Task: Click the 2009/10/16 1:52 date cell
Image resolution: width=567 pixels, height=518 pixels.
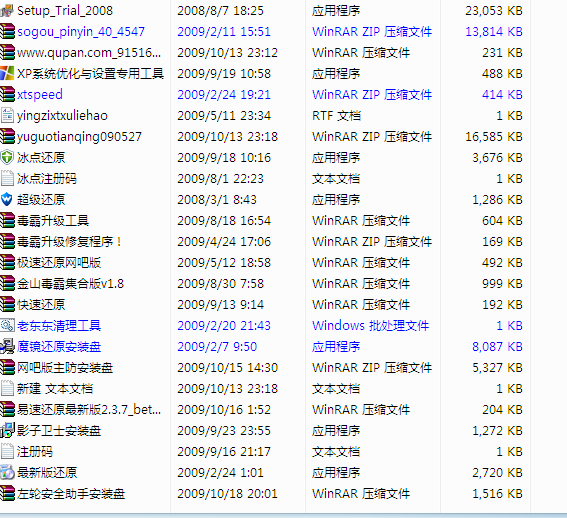Action: coord(224,409)
